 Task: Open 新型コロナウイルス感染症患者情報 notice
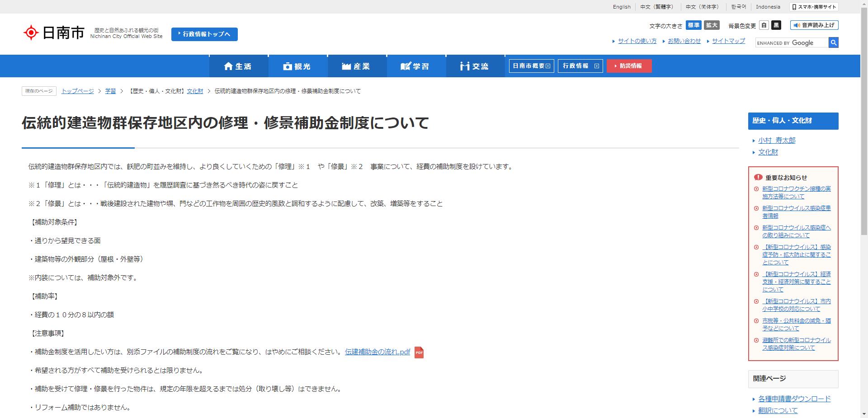pyautogui.click(x=796, y=212)
